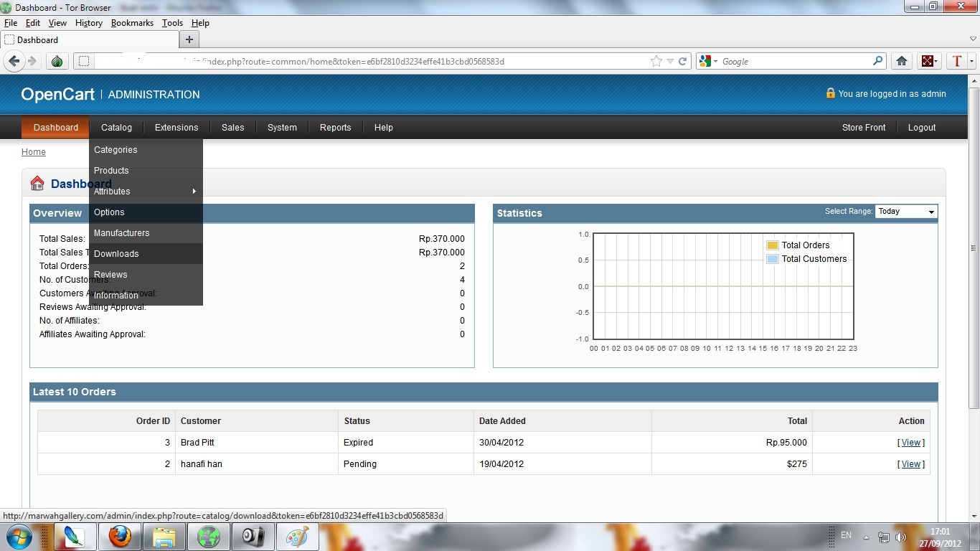This screenshot has height=551, width=980.
Task: Select the Dashboard browser tab
Action: click(89, 39)
